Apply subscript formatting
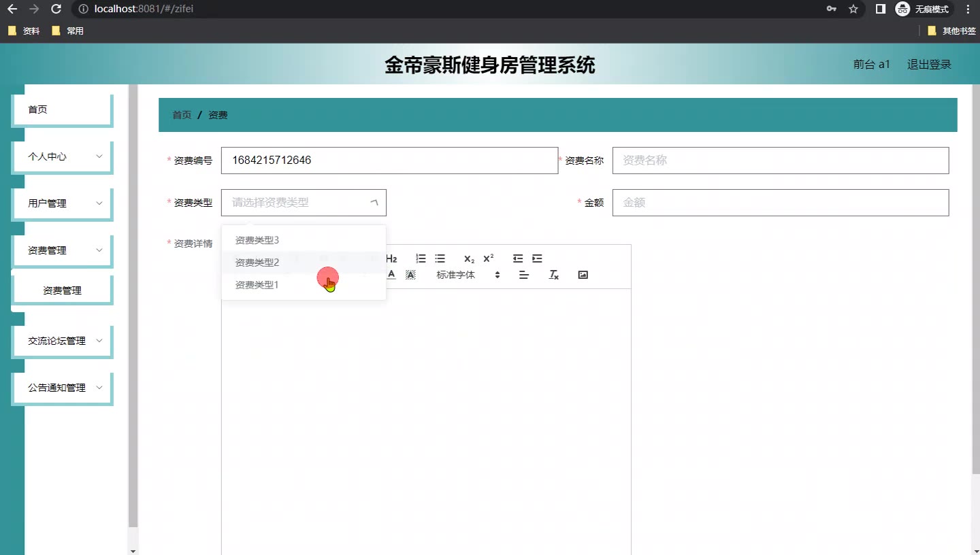This screenshot has height=555, width=980. (469, 258)
